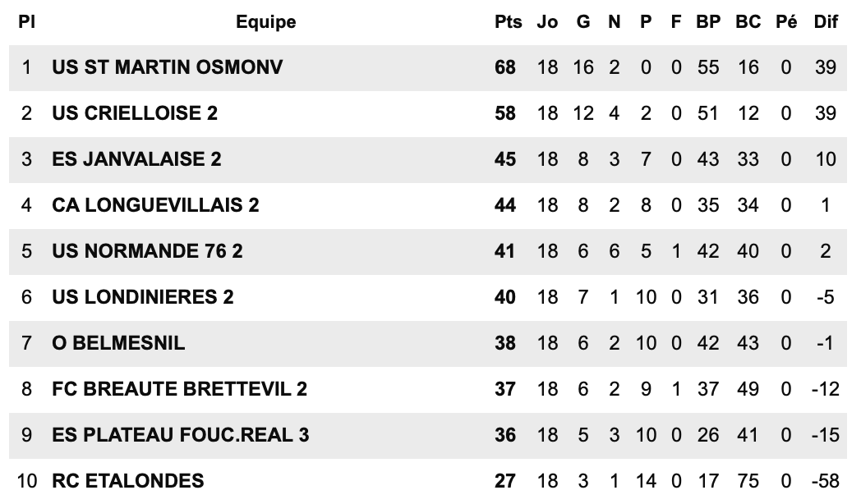Click the BP column header
Screen dimensions: 861x504
click(708, 22)
